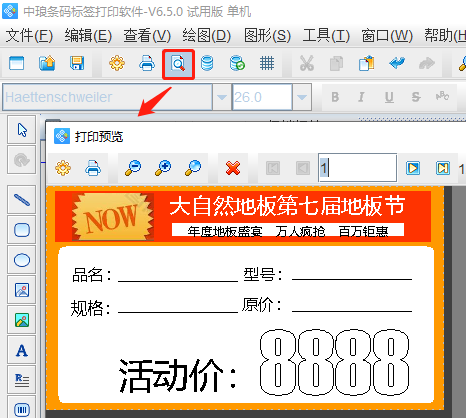This screenshot has height=418, width=466.
Task: Click the 大自然地板第七届地板节 title
Action: tap(287, 206)
